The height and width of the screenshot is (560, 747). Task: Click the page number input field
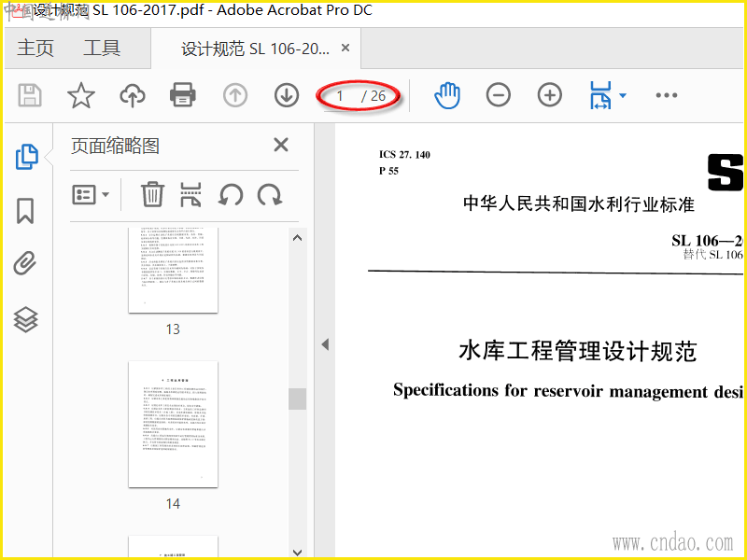tap(341, 96)
